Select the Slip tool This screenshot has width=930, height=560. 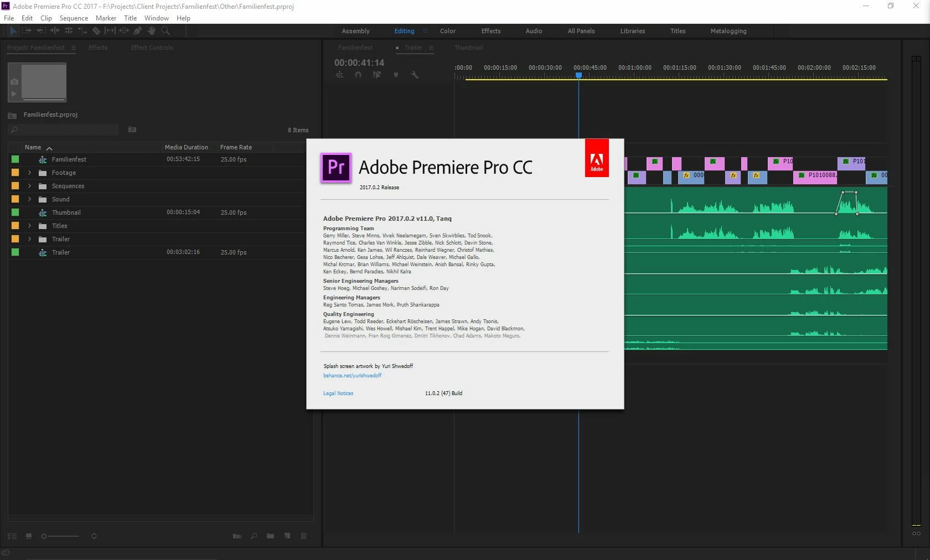[110, 31]
